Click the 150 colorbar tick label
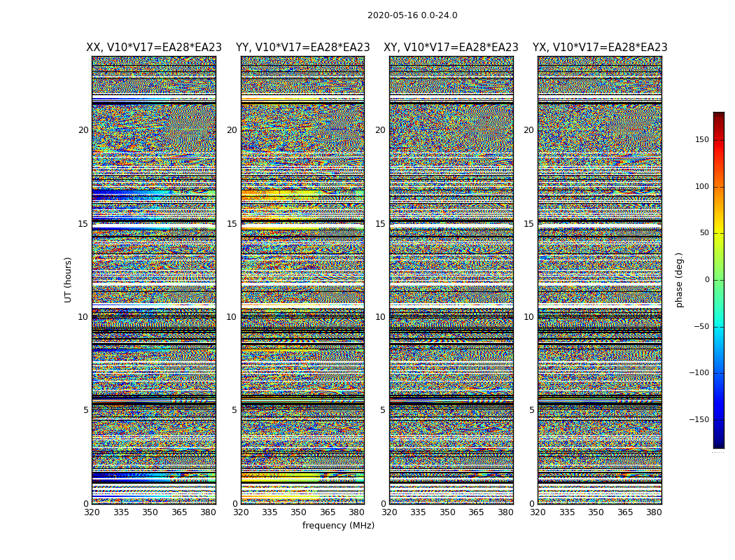Screen dimensions: 735x560 [702, 139]
